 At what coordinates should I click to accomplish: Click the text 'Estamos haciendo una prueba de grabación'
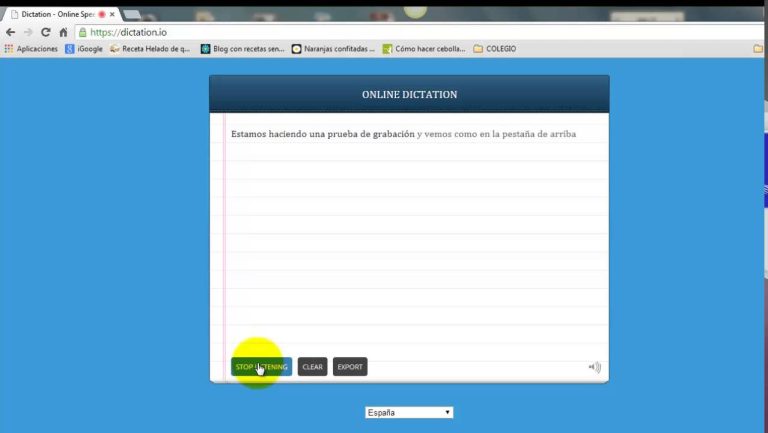tap(323, 134)
